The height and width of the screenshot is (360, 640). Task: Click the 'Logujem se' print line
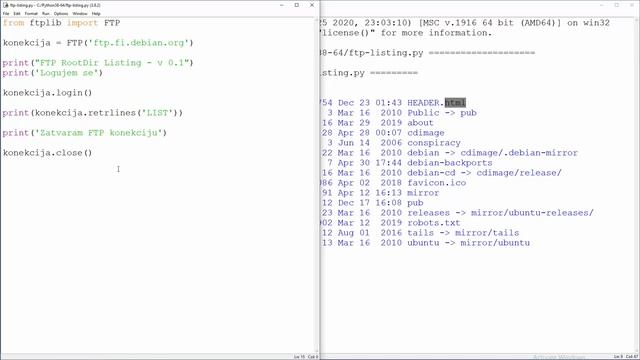pyautogui.click(x=53, y=73)
